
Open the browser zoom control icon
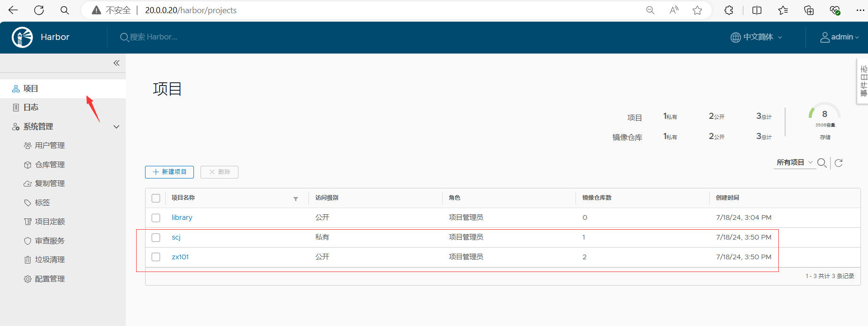coord(650,10)
